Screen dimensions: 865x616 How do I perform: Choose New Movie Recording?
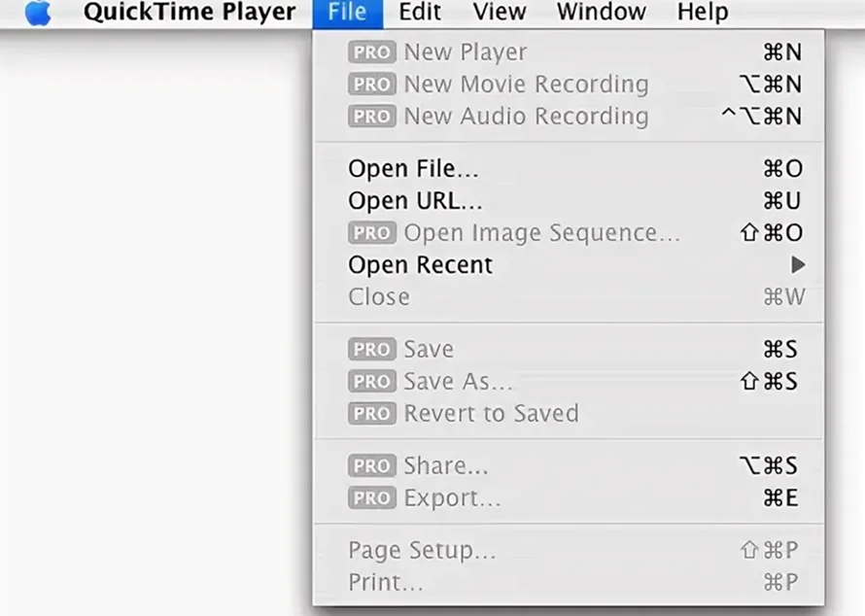pos(569,85)
